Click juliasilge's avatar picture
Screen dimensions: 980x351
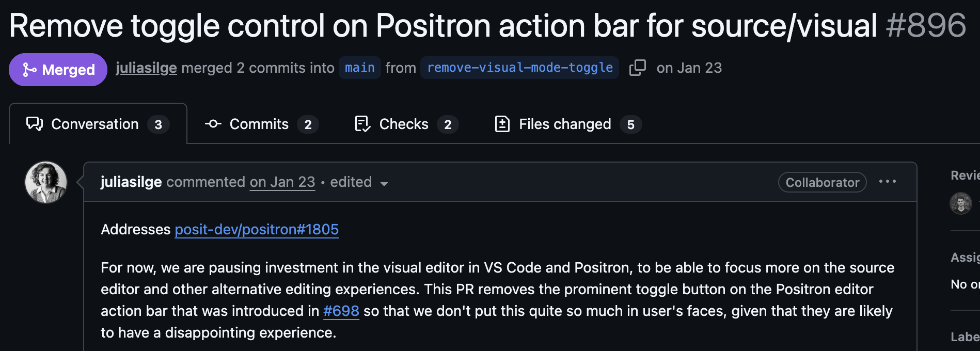tap(46, 182)
